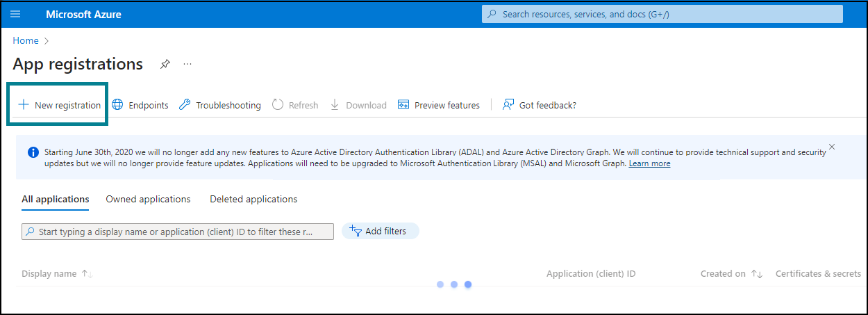Switch to Owned applications tab
The width and height of the screenshot is (868, 315).
(x=148, y=199)
